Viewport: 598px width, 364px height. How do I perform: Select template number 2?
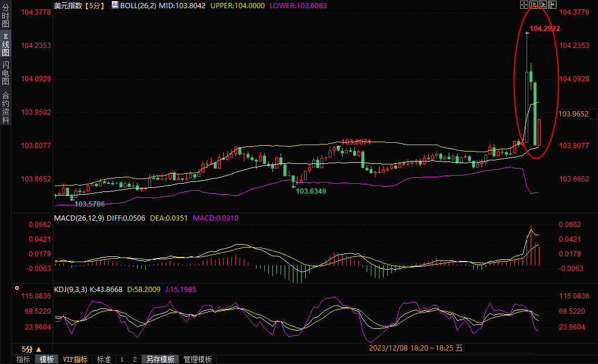tap(134, 359)
